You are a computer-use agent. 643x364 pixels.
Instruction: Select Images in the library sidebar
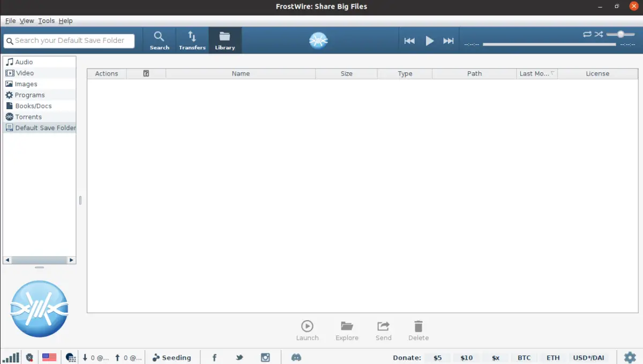(x=40, y=84)
